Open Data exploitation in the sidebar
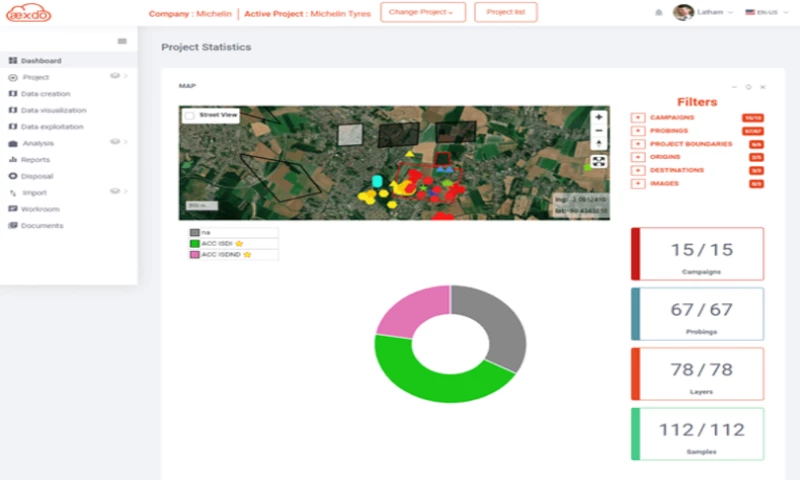Viewport: 800px width, 480px height. (52, 127)
